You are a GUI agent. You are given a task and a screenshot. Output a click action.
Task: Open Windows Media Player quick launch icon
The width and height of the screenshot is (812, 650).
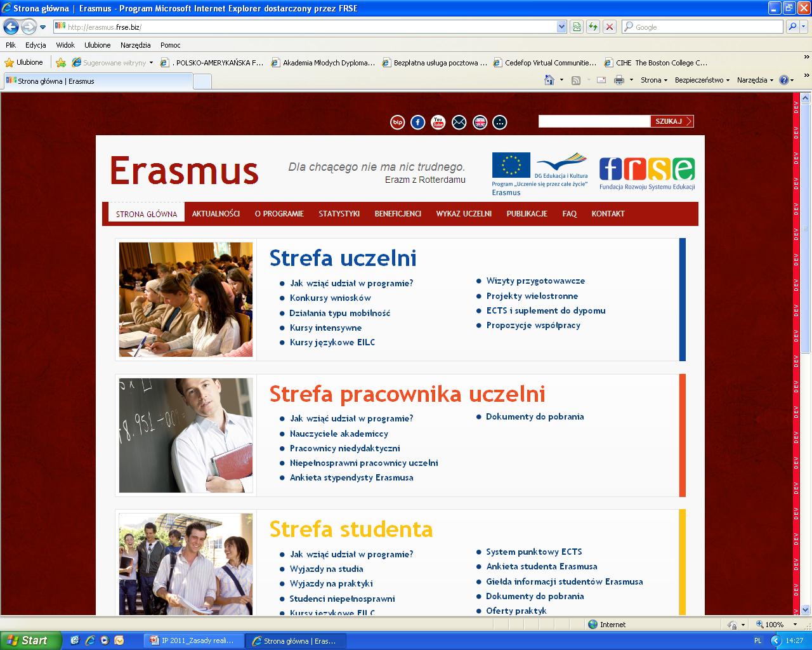click(104, 640)
